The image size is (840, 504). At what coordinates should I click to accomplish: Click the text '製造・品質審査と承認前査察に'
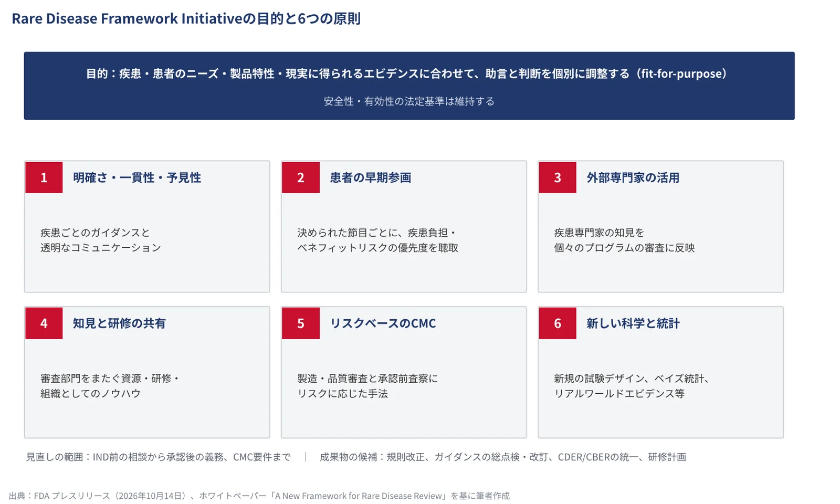click(x=367, y=379)
